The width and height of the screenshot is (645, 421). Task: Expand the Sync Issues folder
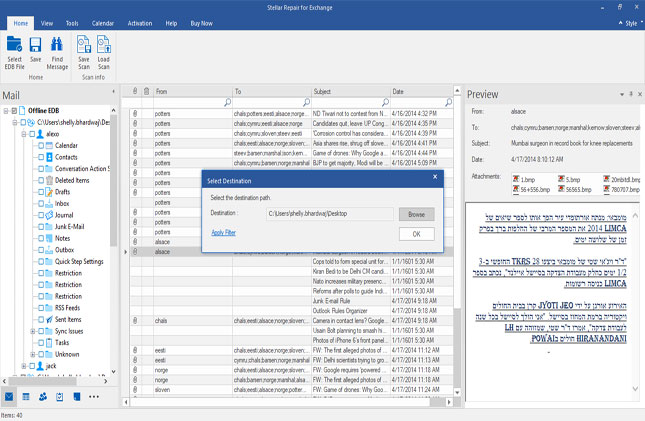click(32, 331)
